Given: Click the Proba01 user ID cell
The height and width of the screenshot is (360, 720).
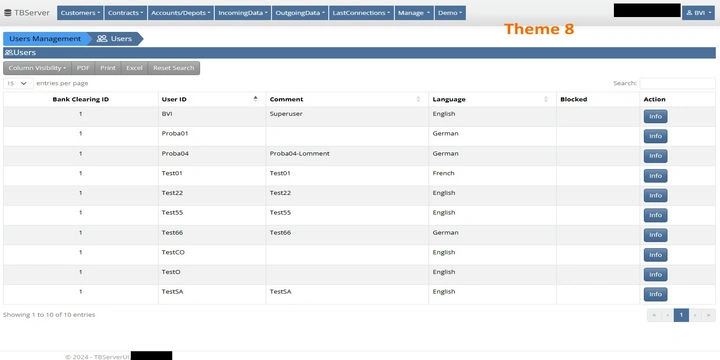Looking at the screenshot, I should point(212,136).
